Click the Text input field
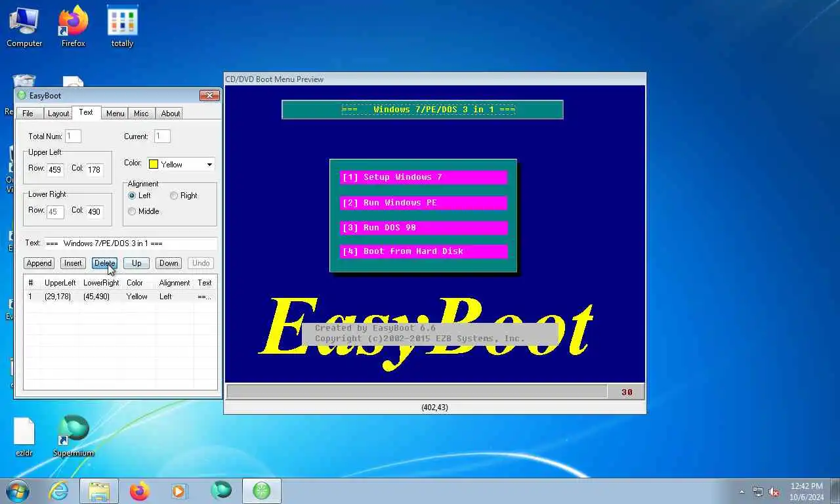The height and width of the screenshot is (504, 840). 130,243
